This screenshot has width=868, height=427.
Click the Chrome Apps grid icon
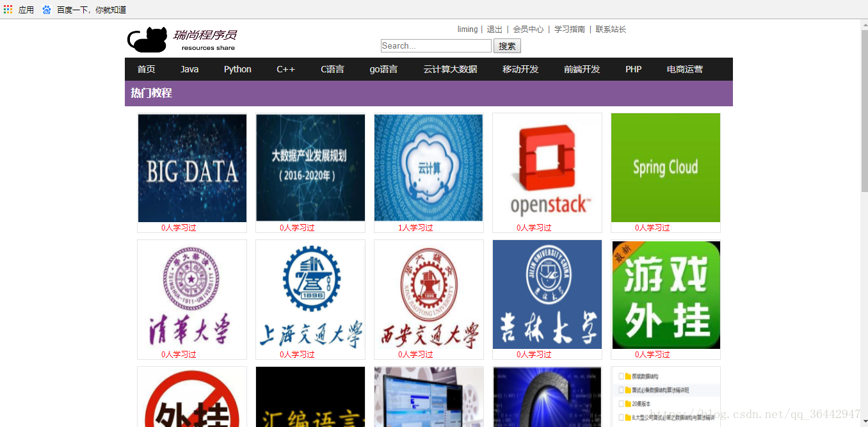point(8,10)
